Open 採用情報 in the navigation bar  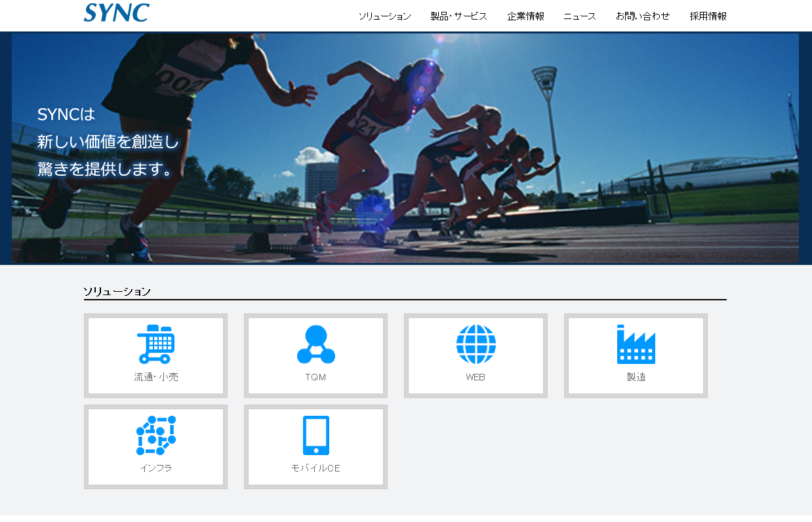(x=708, y=16)
